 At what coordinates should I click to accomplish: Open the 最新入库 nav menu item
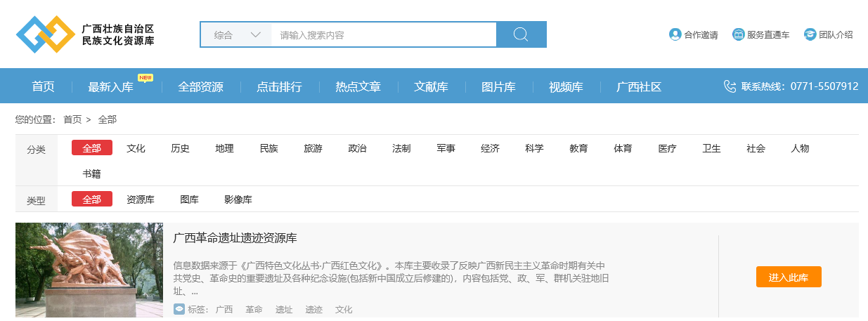(110, 87)
